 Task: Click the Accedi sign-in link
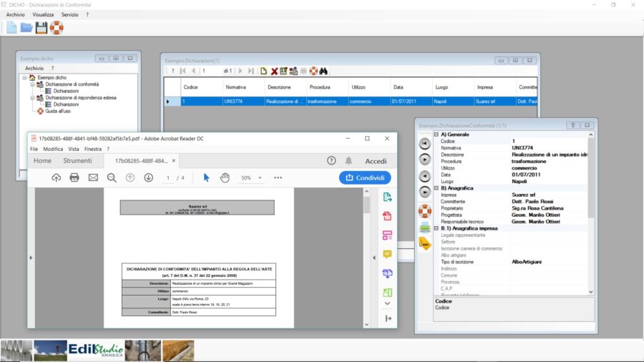(x=376, y=161)
